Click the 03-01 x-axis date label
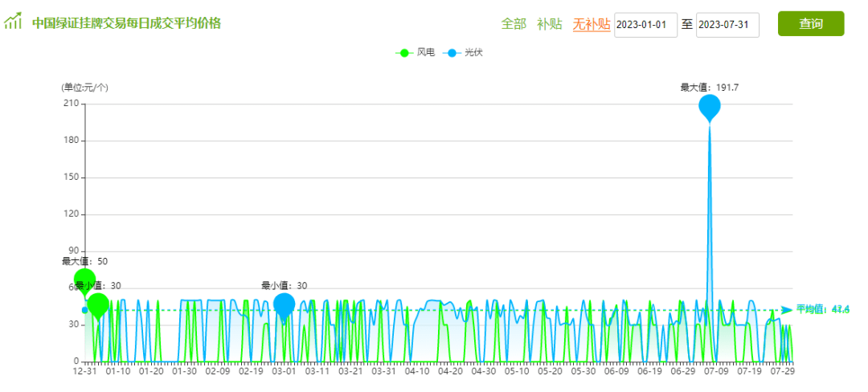Image resolution: width=868 pixels, height=392 pixels. coord(284,372)
